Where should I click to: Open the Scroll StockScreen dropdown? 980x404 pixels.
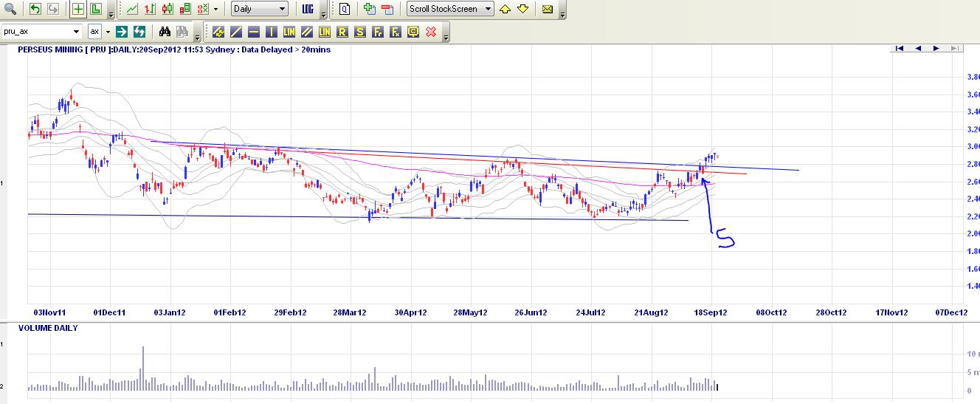pos(451,9)
